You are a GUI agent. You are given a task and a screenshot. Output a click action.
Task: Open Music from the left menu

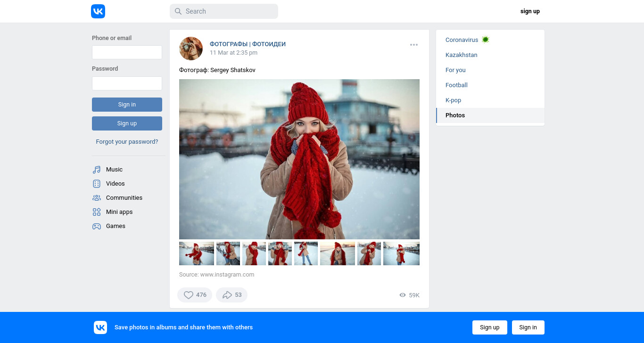point(114,170)
